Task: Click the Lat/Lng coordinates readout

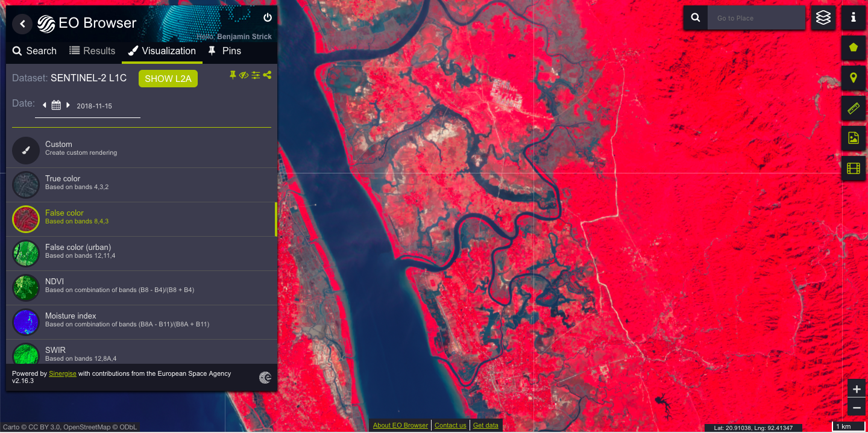Action: [753, 428]
